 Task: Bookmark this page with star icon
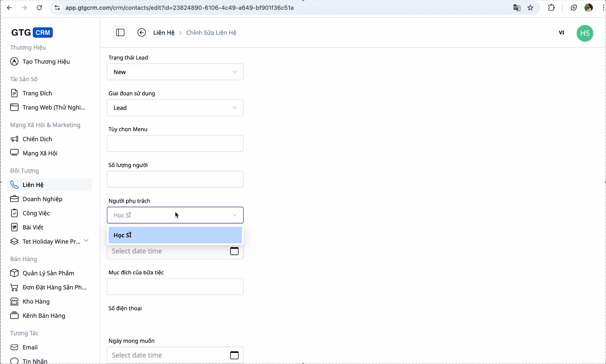click(531, 8)
